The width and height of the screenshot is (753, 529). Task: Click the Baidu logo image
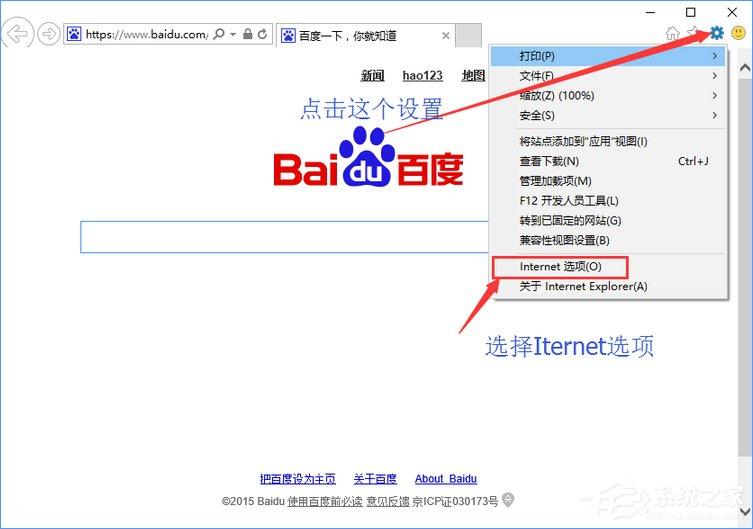[x=368, y=156]
